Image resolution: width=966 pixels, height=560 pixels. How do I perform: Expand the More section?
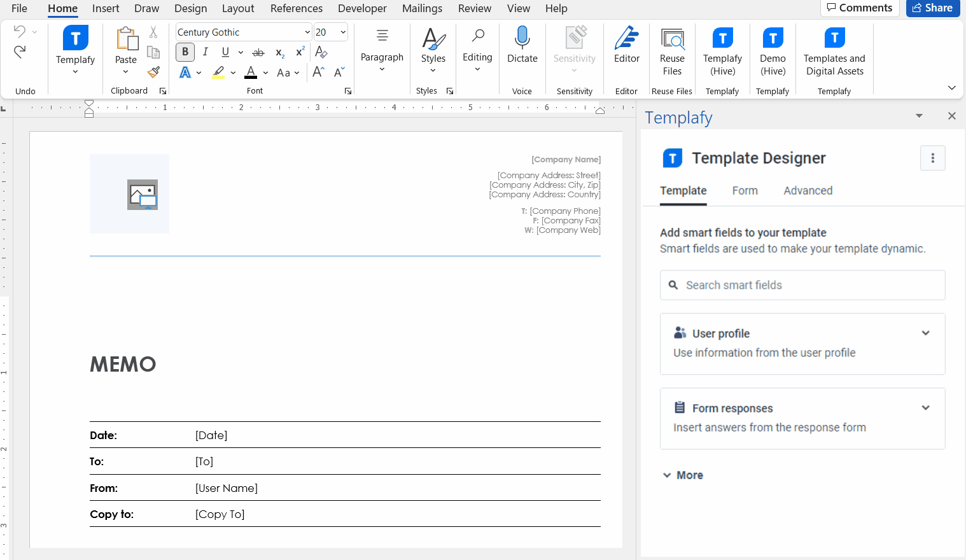point(683,475)
